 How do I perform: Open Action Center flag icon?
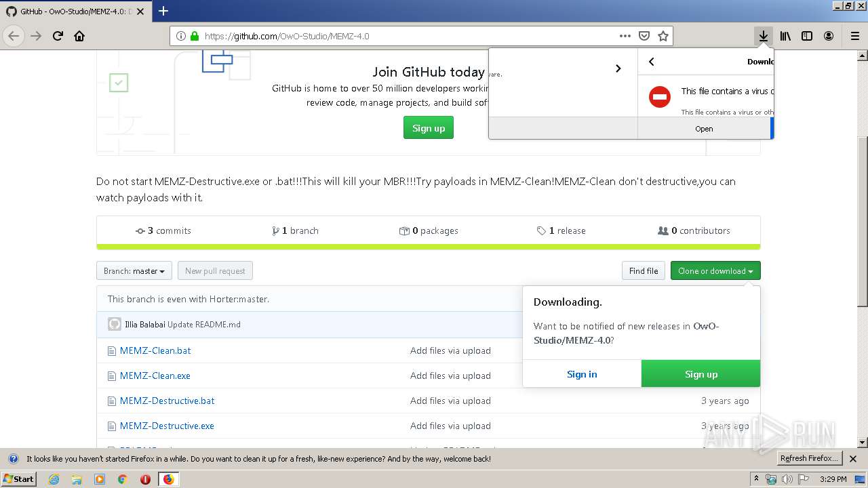(803, 479)
